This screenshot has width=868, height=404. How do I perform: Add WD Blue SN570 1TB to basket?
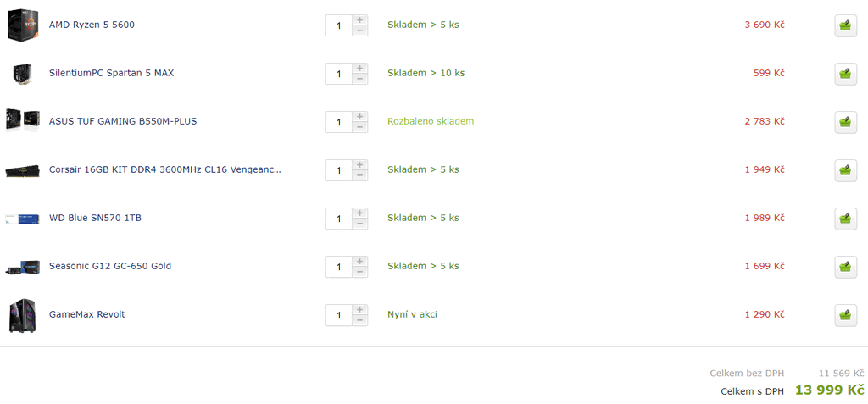click(x=845, y=219)
